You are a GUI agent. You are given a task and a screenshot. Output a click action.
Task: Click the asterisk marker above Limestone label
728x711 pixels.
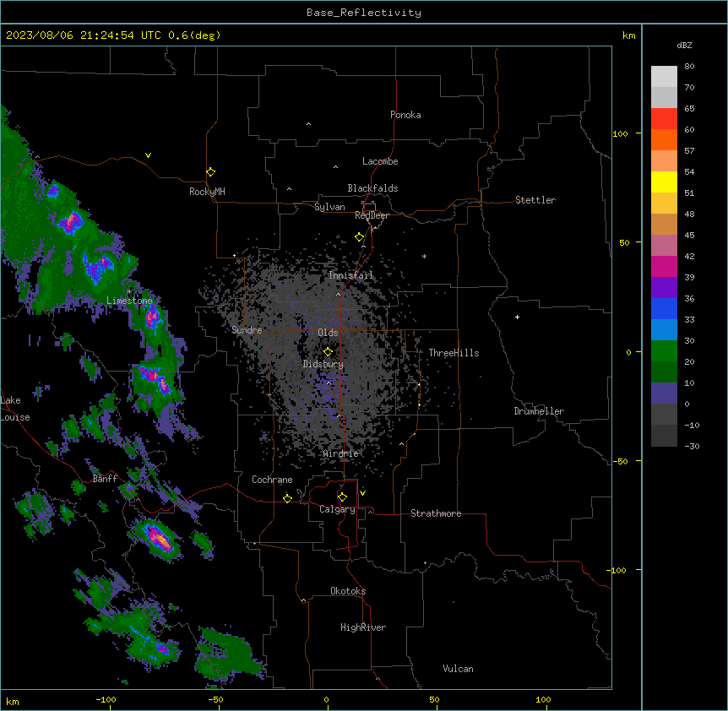[129, 291]
